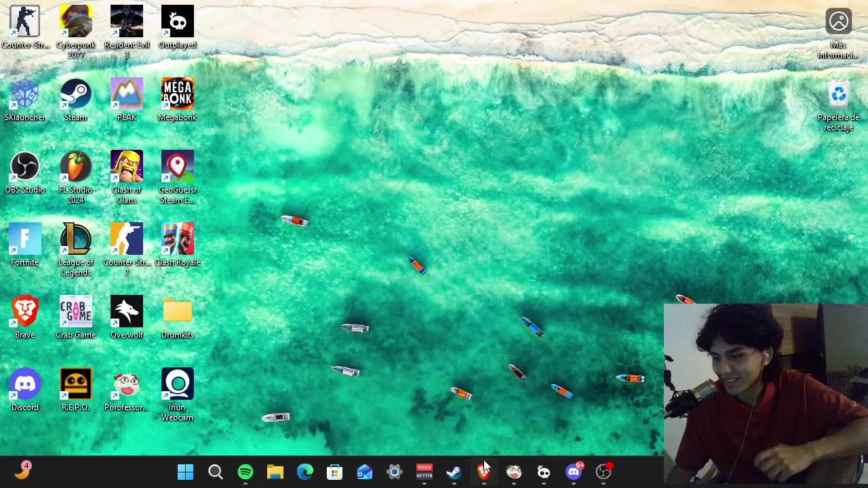This screenshot has width=868, height=488.
Task: Switch to Voicemeeter in the taskbar
Action: click(425, 472)
